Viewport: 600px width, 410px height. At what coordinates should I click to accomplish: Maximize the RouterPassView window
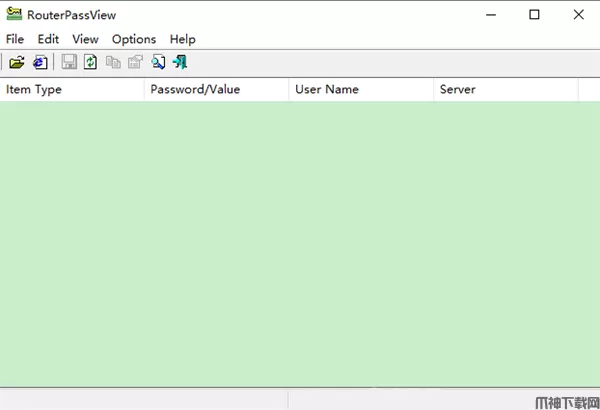(534, 15)
